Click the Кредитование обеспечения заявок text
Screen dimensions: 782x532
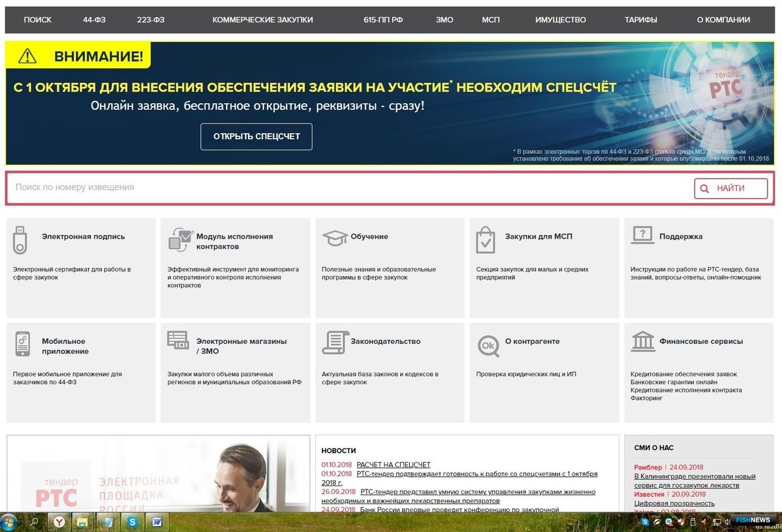[684, 374]
